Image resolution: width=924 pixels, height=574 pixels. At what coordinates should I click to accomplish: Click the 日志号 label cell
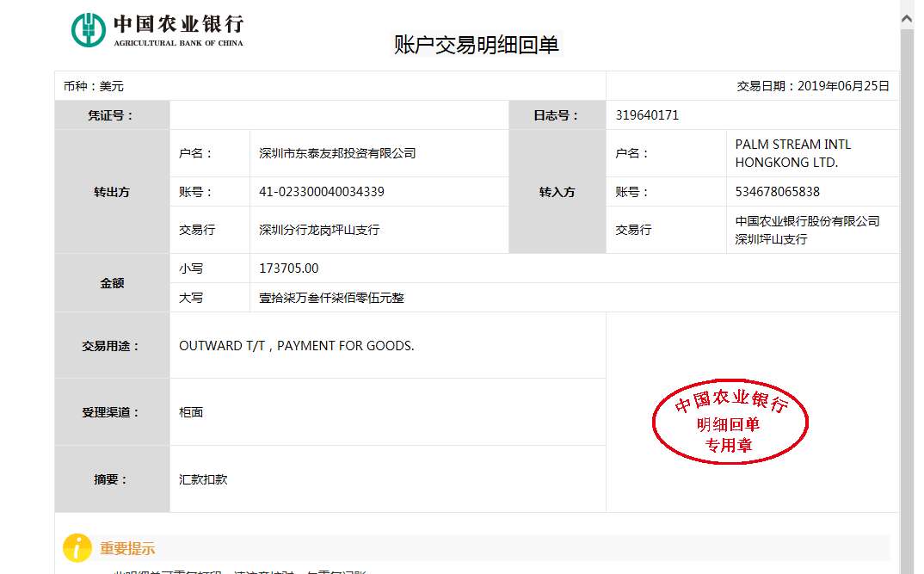click(x=557, y=115)
